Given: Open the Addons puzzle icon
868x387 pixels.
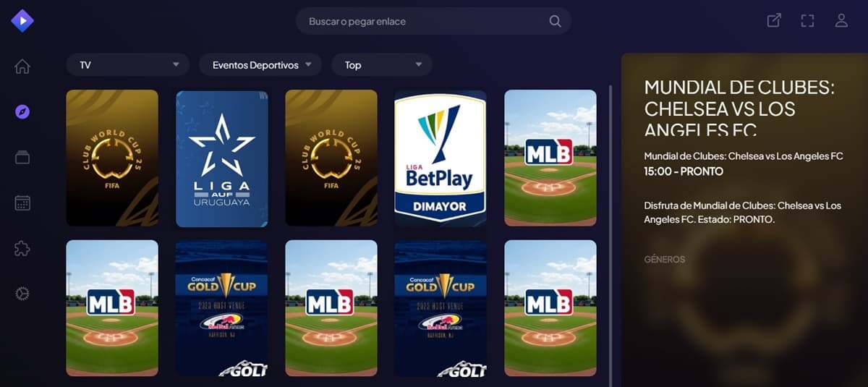Looking at the screenshot, I should (22, 248).
